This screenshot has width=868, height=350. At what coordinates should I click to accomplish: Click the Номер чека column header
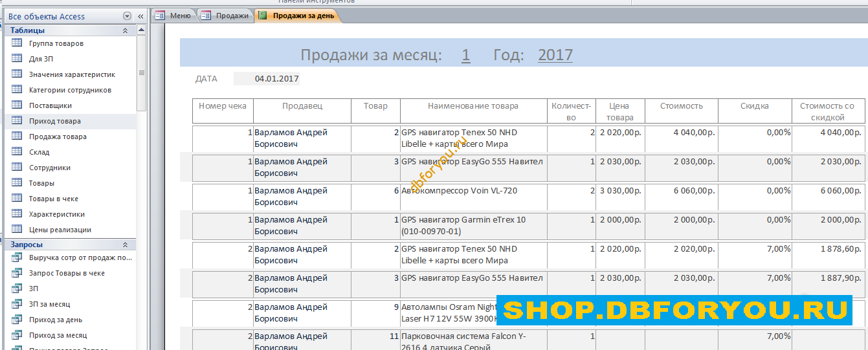pyautogui.click(x=223, y=111)
